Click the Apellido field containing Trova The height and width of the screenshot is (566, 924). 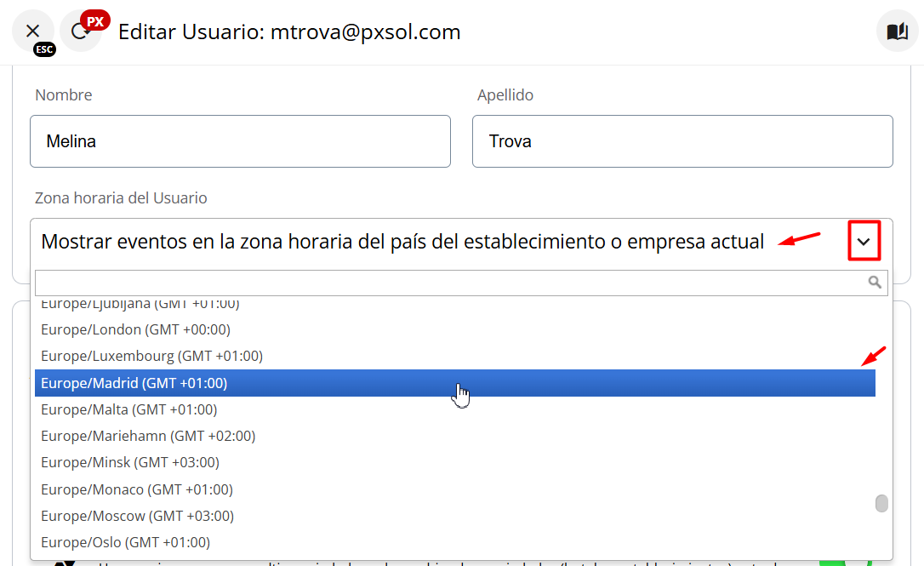pos(682,141)
